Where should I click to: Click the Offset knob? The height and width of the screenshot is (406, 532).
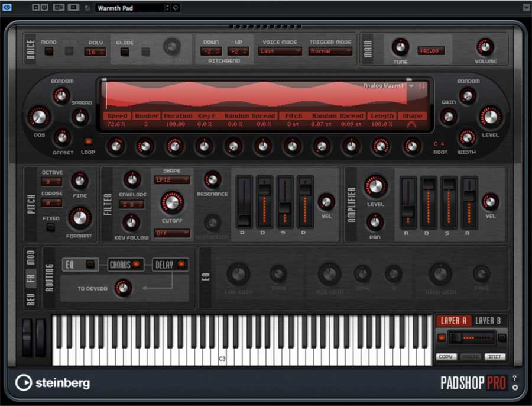62,137
